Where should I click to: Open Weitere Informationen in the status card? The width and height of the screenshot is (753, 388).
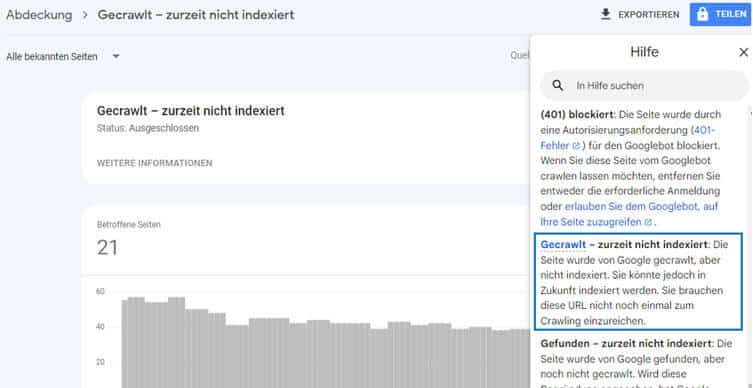(155, 163)
